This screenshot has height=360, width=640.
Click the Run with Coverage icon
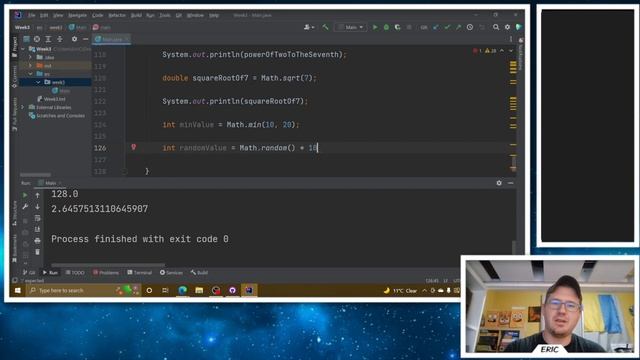click(398, 27)
